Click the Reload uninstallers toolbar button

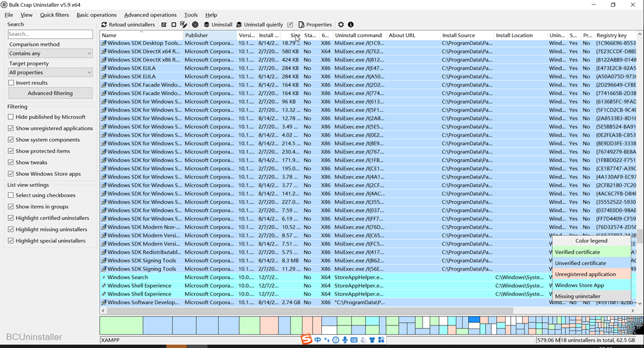click(x=128, y=25)
